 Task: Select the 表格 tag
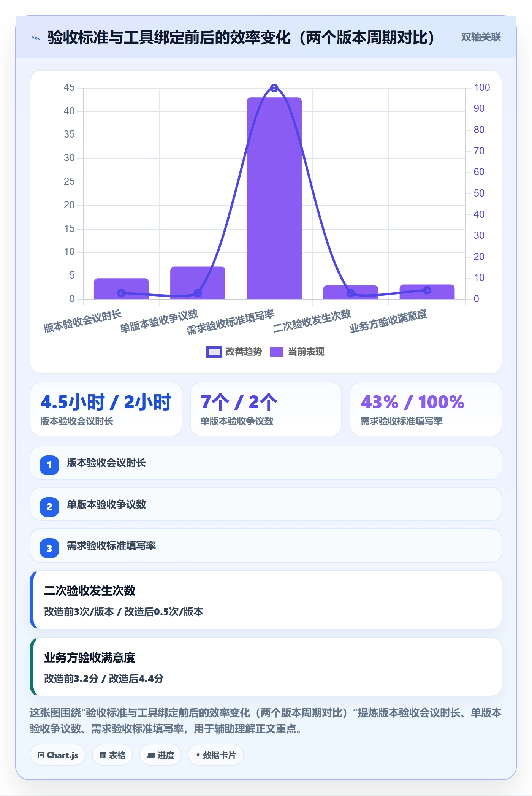[112, 755]
